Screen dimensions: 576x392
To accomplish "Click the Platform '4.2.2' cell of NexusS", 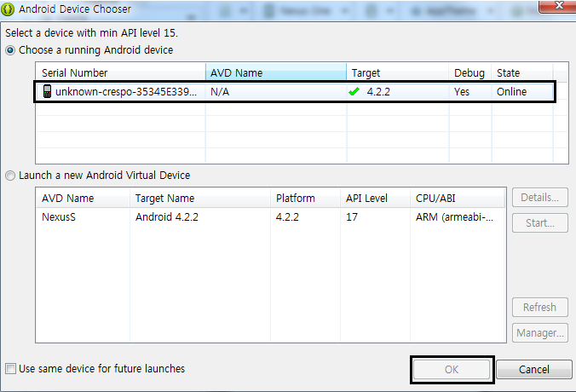I will [x=287, y=217].
